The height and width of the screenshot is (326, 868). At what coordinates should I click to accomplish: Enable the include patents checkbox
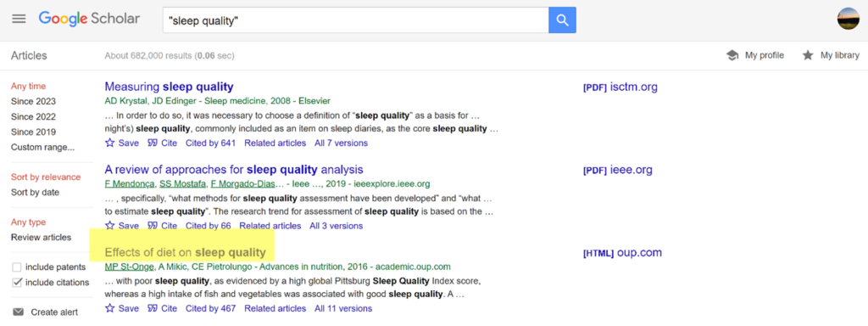[x=17, y=267]
